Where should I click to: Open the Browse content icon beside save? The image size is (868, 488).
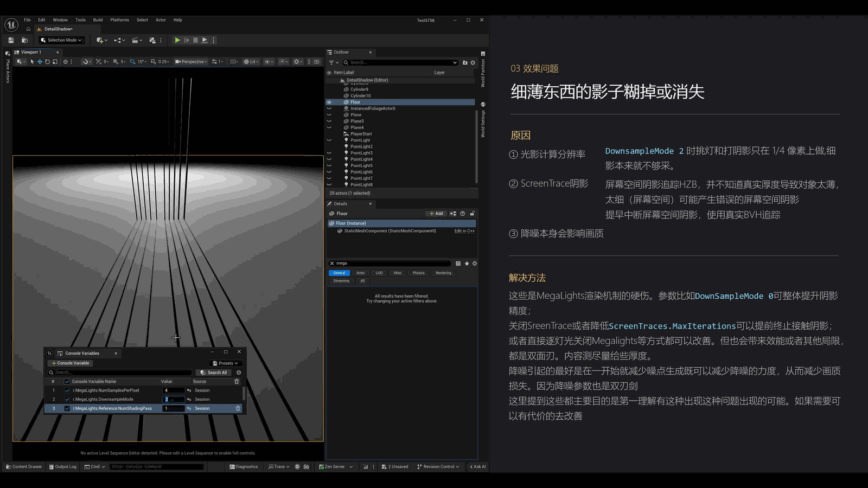pos(24,40)
